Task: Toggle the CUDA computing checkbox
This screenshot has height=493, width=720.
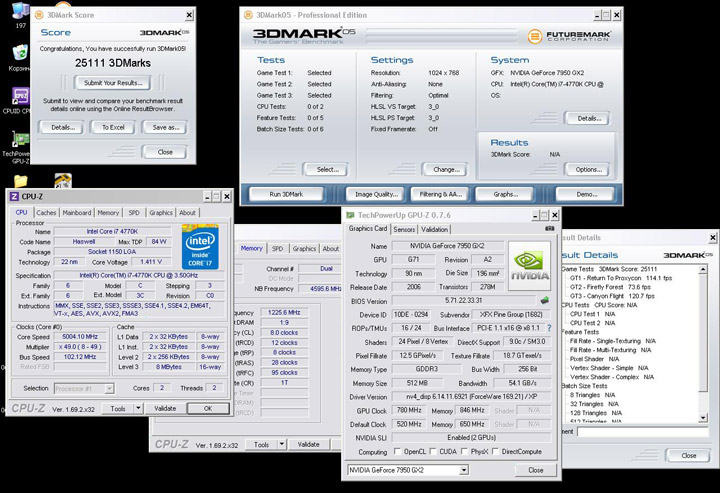Action: point(433,452)
